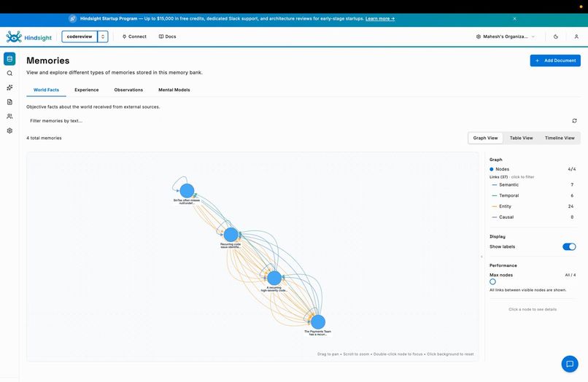Open the Hindsight logo home link
Image resolution: width=588 pixels, height=382 pixels.
[29, 36]
